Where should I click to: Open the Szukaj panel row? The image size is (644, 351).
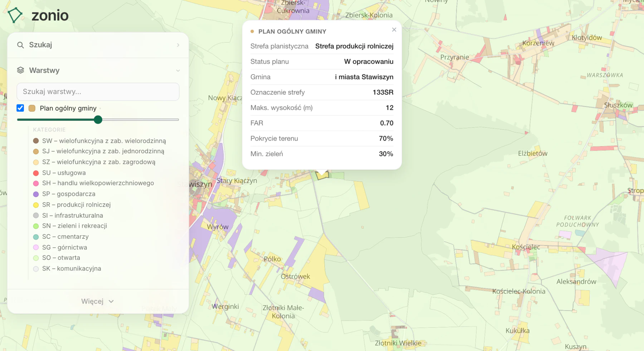pos(98,45)
